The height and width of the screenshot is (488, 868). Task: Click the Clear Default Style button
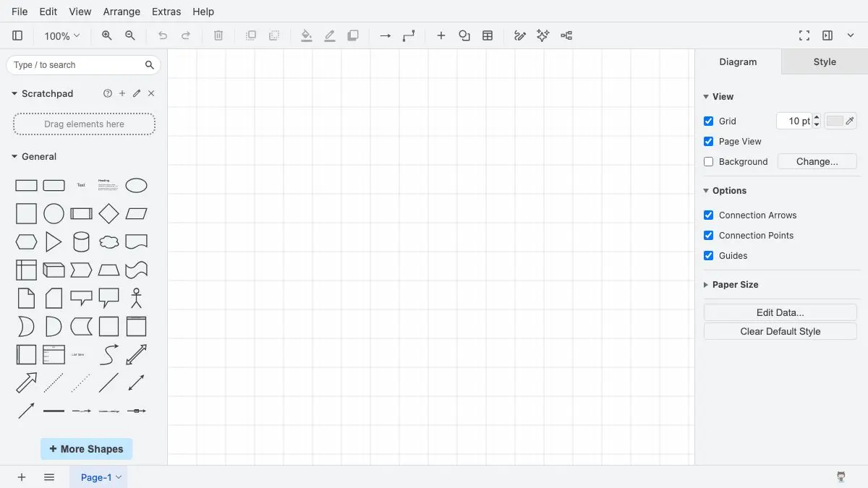780,332
